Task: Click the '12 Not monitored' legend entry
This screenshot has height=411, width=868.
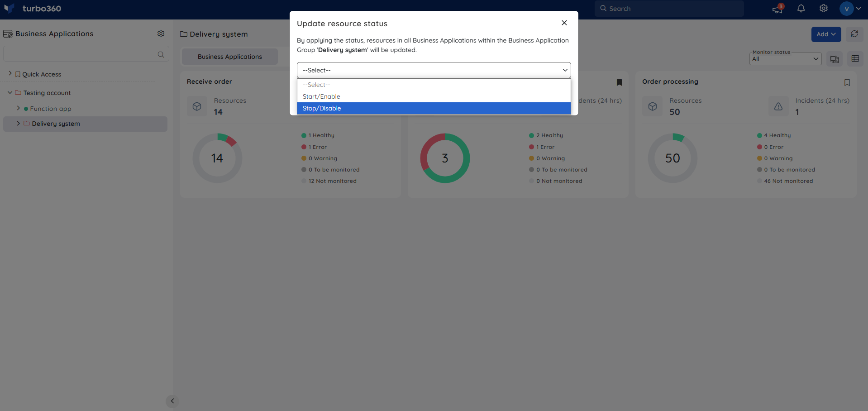Action: click(329, 181)
